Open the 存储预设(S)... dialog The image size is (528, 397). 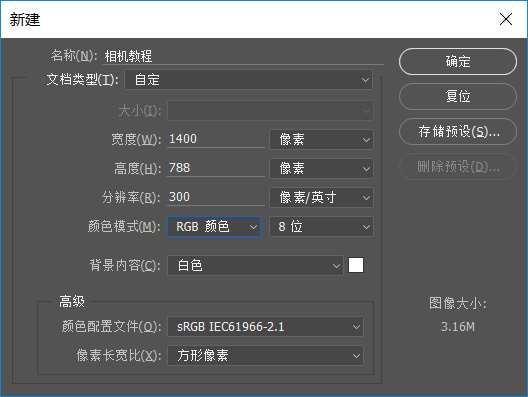tap(458, 131)
